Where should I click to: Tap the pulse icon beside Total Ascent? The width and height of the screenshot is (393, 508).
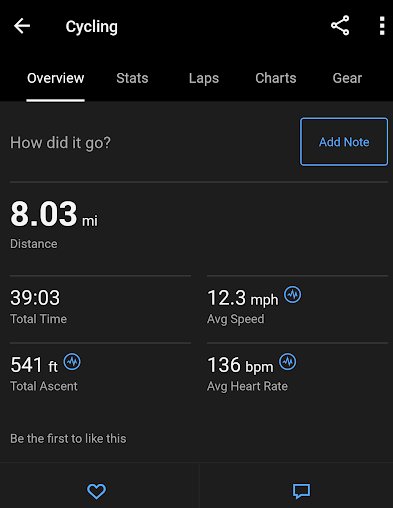[x=72, y=362]
